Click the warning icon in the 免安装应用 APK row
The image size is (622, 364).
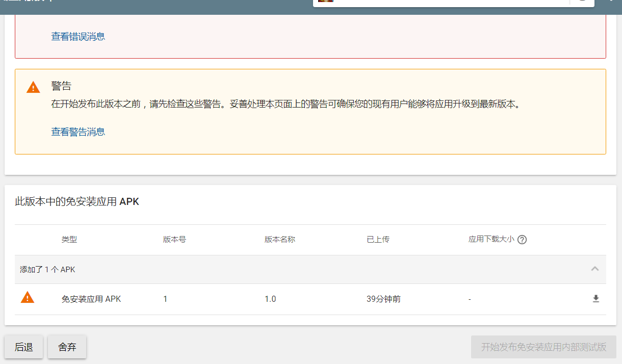click(28, 297)
